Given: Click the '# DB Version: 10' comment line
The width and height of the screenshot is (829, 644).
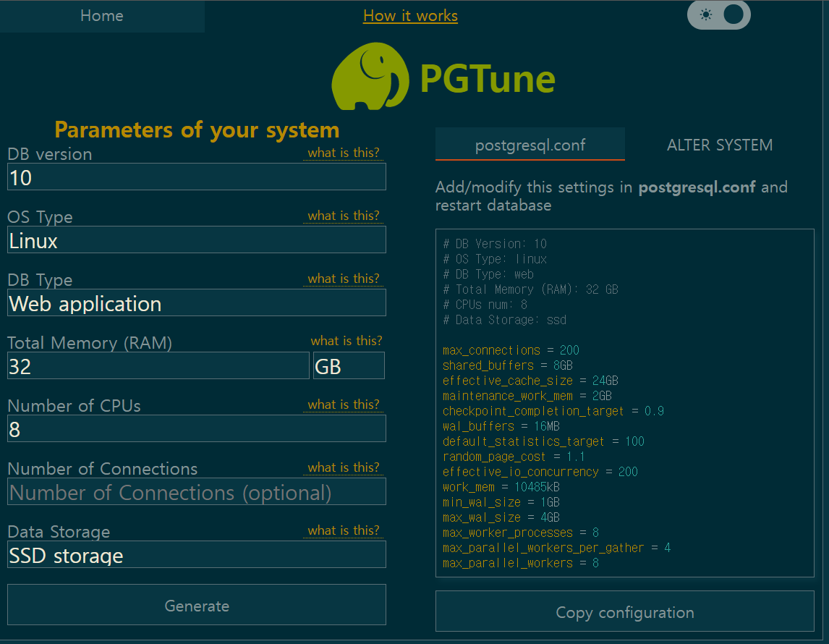Looking at the screenshot, I should (495, 245).
